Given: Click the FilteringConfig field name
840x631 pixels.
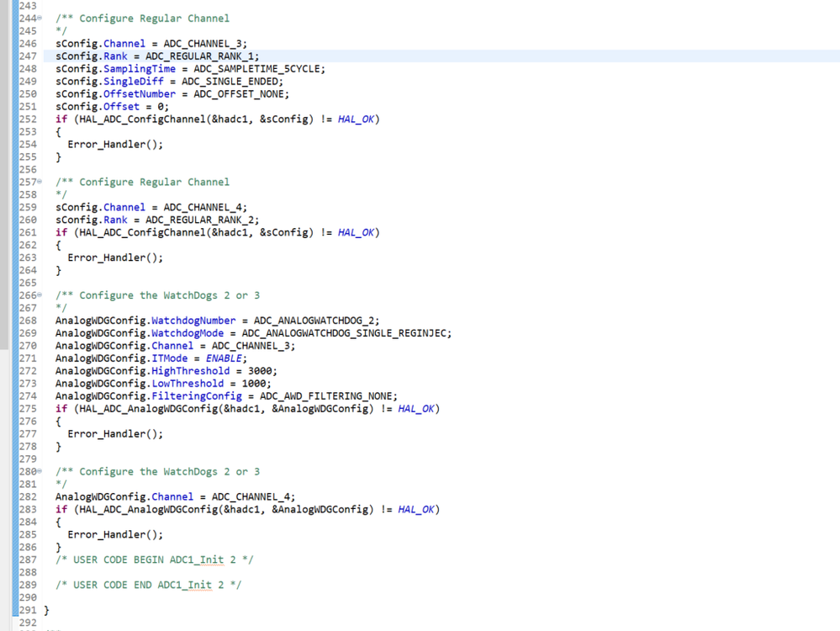Looking at the screenshot, I should (x=197, y=396).
